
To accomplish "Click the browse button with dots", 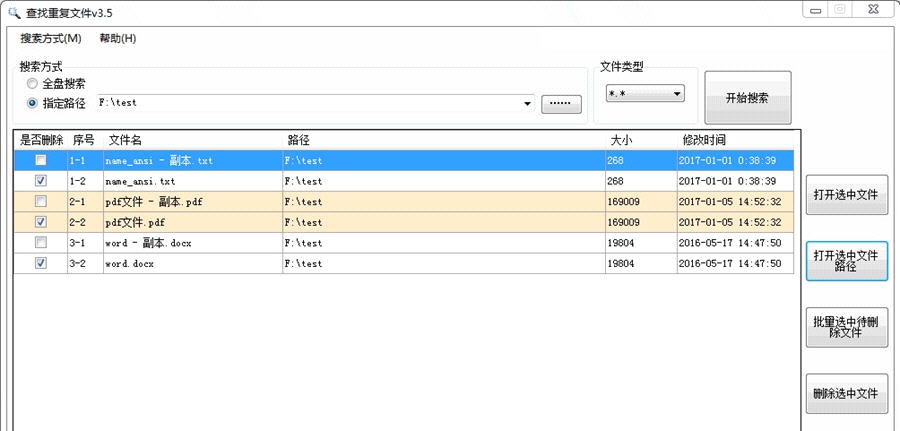I will click(x=561, y=104).
